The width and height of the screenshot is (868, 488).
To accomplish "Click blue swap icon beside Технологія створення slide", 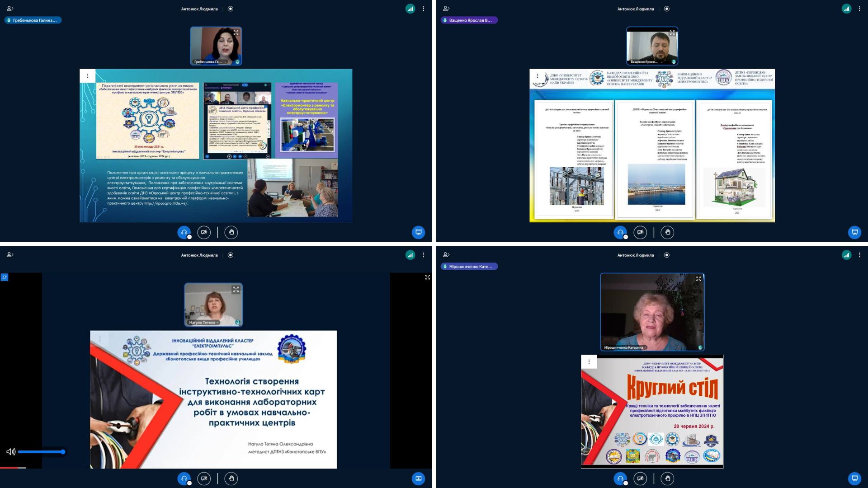I will pyautogui.click(x=5, y=277).
